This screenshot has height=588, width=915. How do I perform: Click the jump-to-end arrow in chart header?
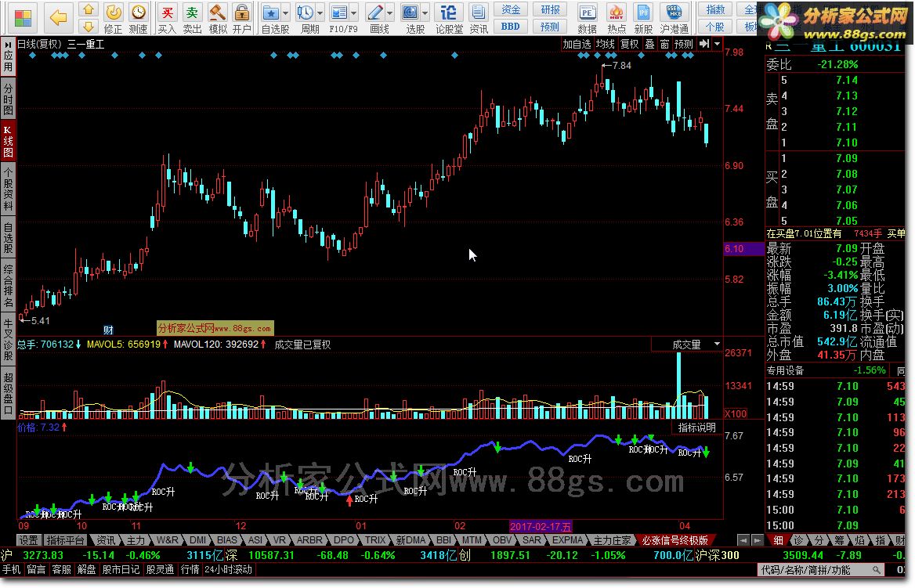pyautogui.click(x=704, y=44)
